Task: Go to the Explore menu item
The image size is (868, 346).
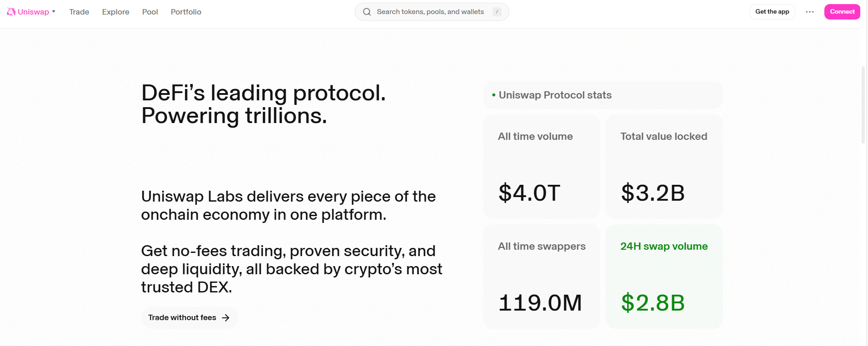Action: pos(115,12)
